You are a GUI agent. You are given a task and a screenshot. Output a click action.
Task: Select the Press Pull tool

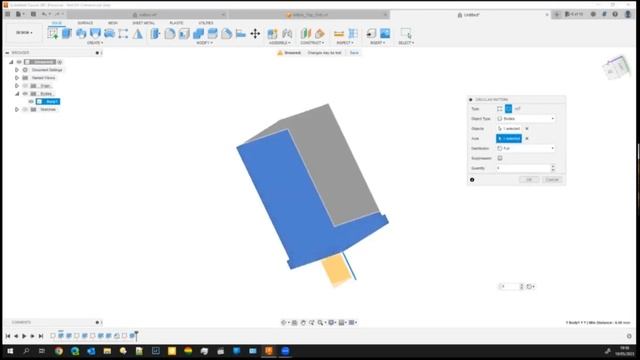(155, 33)
